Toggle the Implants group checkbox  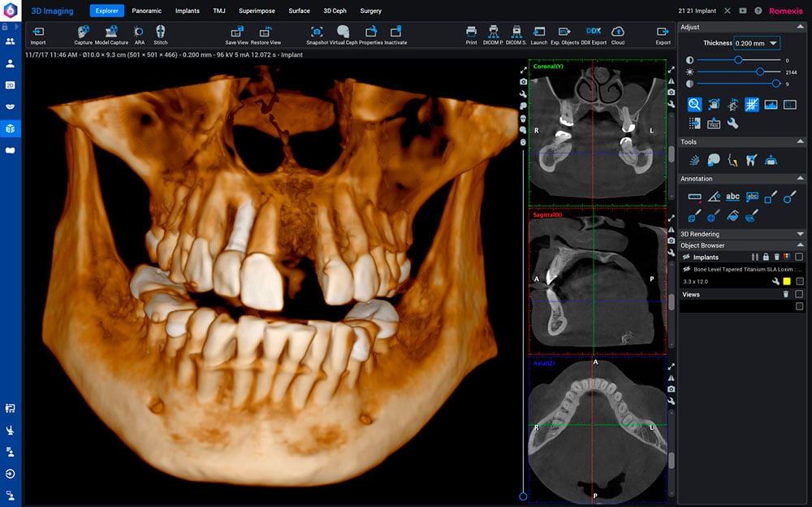799,257
